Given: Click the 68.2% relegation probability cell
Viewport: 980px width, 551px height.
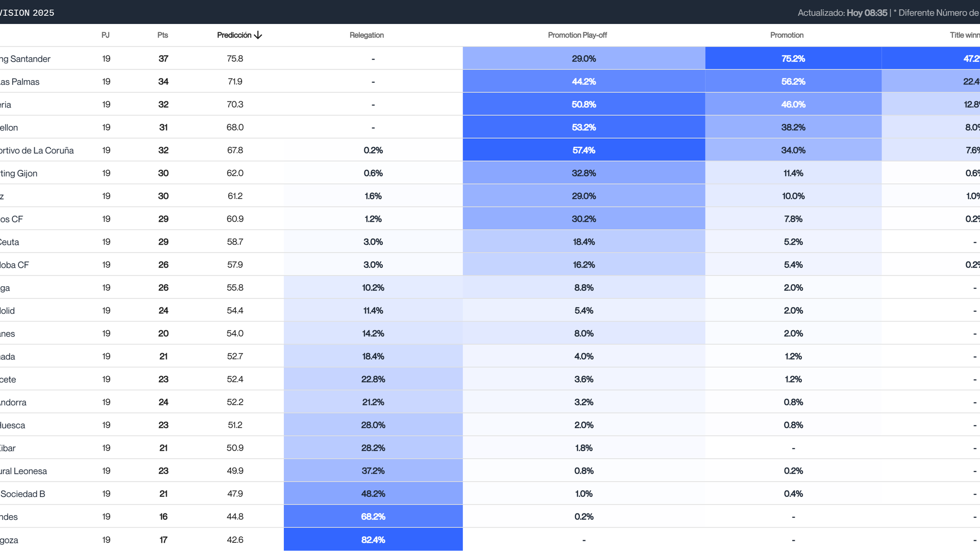Looking at the screenshot, I should 373,516.
